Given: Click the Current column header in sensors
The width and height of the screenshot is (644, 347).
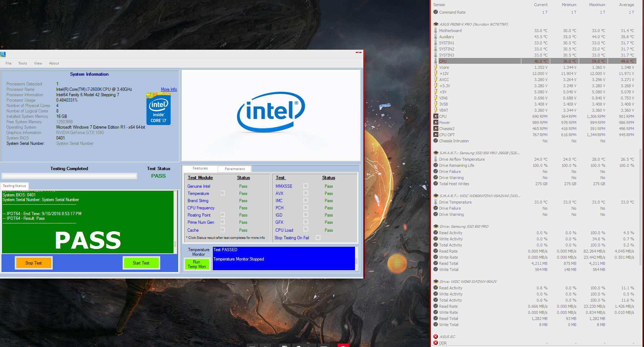Looking at the screenshot, I should pos(541,5).
